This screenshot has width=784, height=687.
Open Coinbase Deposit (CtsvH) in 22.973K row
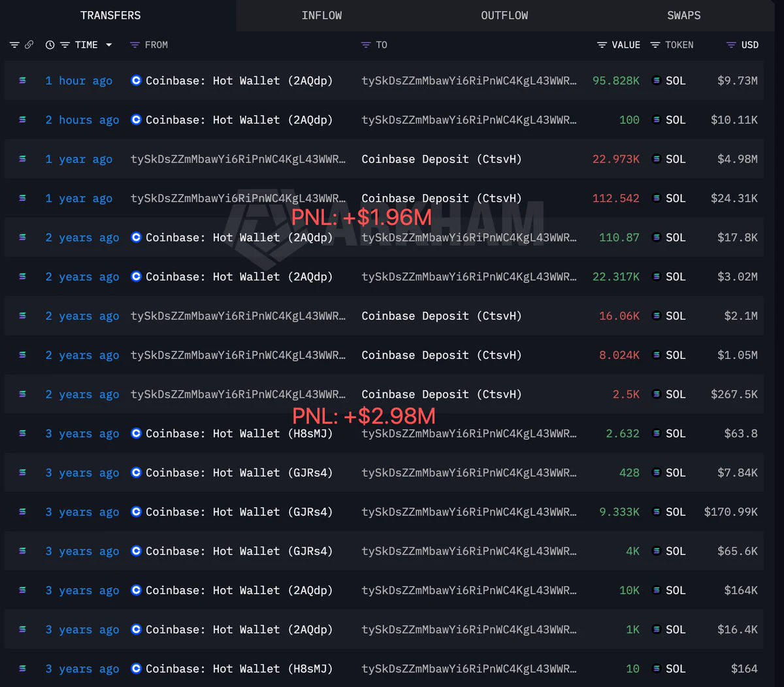(x=442, y=159)
